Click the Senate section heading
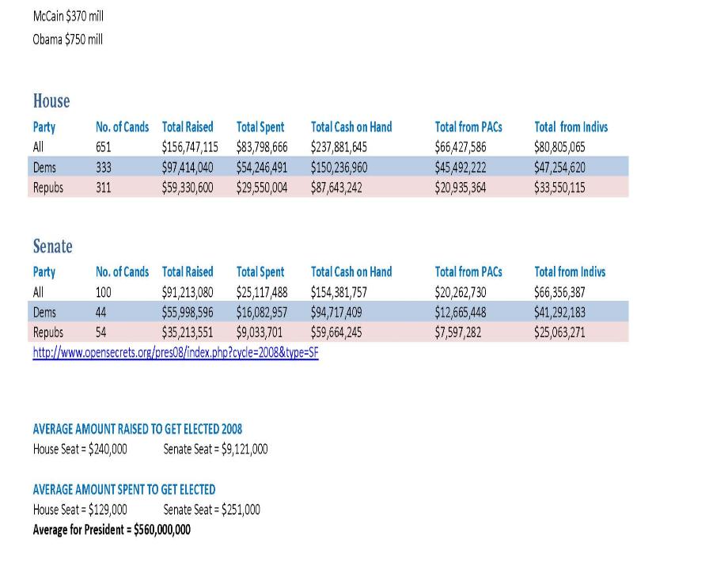Image resolution: width=728 pixels, height=562 pixels. coord(52,246)
